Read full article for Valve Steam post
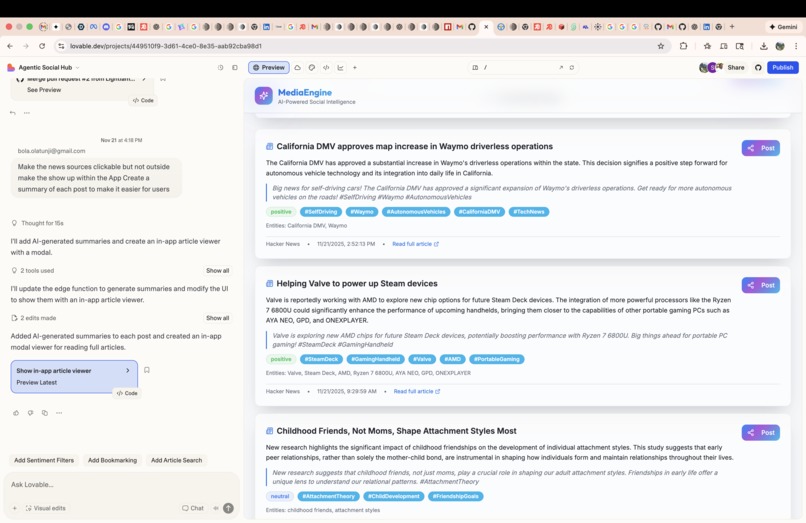The image size is (806, 523). pyautogui.click(x=417, y=391)
